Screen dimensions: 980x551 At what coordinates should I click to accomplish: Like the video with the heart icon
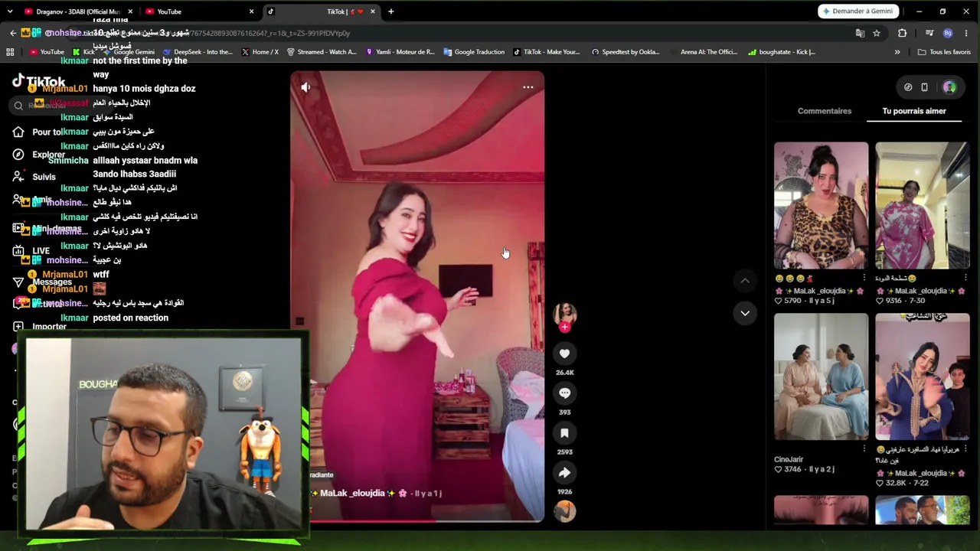pos(564,354)
